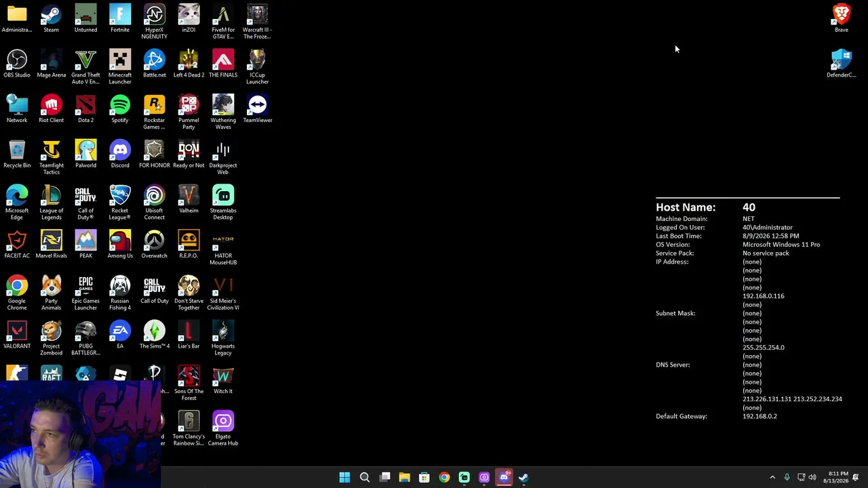Select the Mage Arena shortcut
Viewport: 868px width, 488px height.
[x=51, y=64]
